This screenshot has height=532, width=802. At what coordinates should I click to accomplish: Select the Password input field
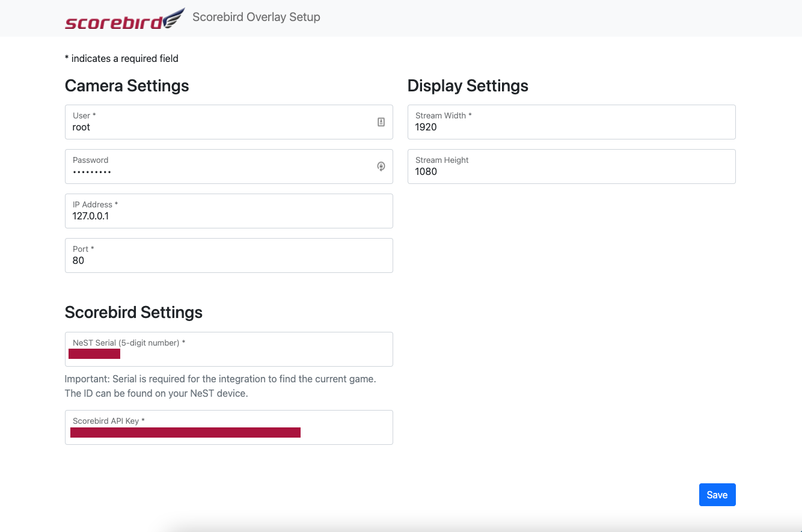pos(229,167)
